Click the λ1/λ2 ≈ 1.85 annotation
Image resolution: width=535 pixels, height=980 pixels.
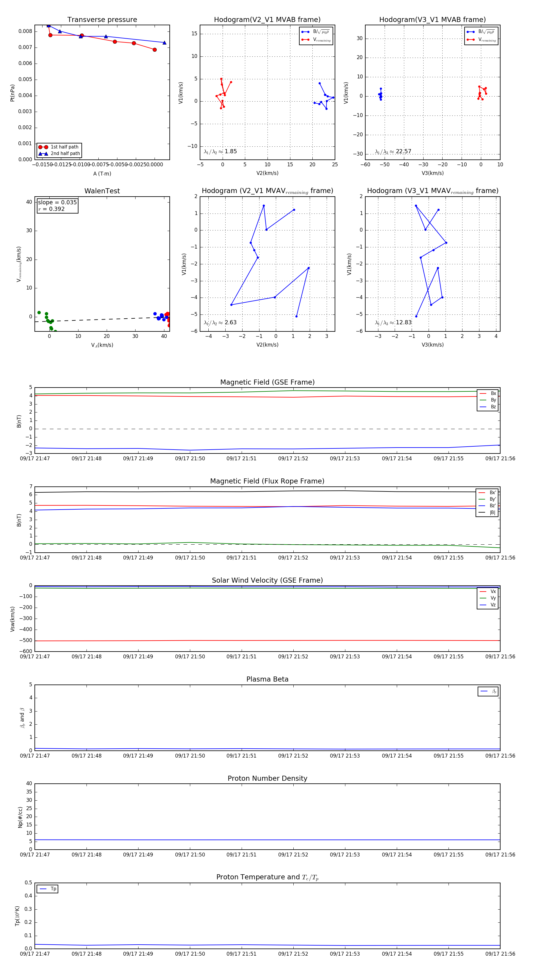(x=220, y=151)
